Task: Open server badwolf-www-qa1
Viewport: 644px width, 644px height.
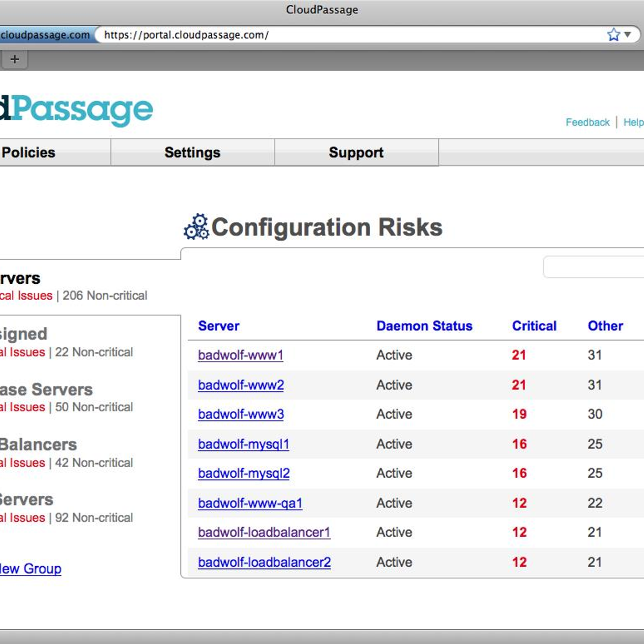Action: 250,503
